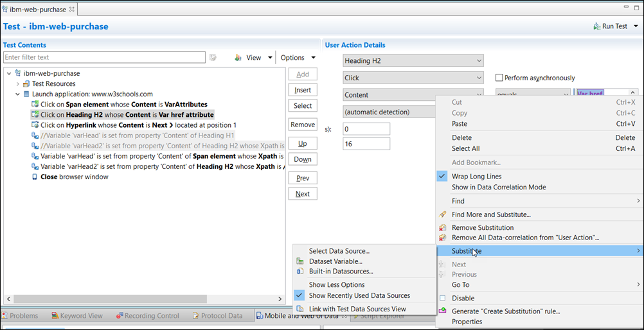Click the Remove Substitution icon in context menu
This screenshot has width=644, height=330.
point(442,228)
